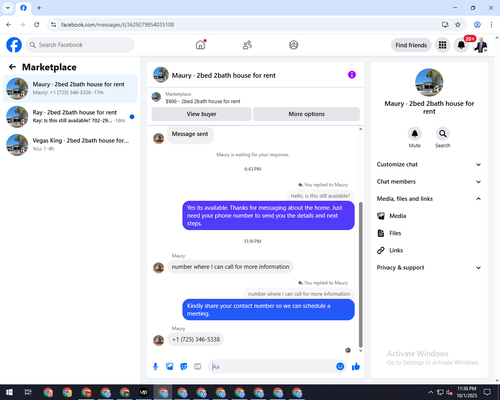Select the Facebook browser tab

pyautogui.click(x=23, y=8)
